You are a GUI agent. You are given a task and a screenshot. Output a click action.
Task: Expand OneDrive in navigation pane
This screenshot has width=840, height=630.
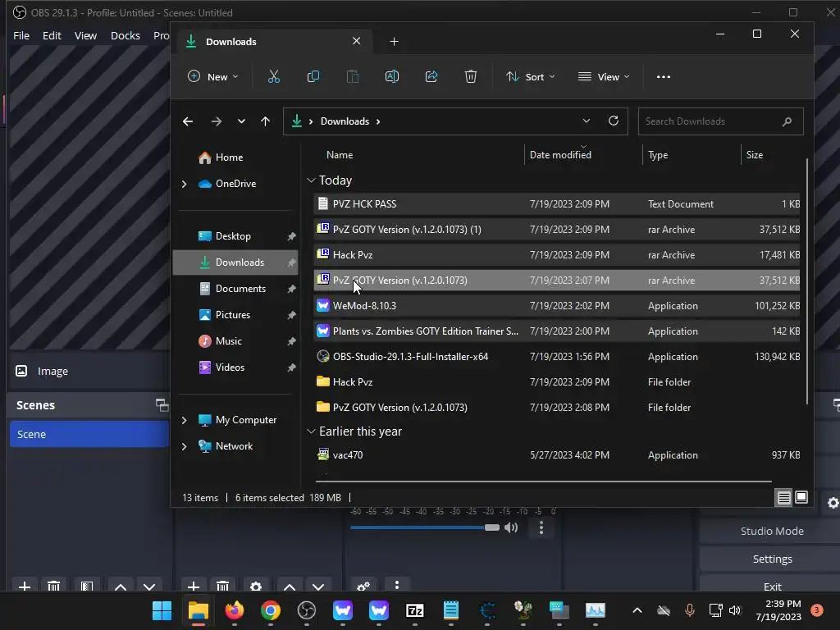tap(185, 184)
